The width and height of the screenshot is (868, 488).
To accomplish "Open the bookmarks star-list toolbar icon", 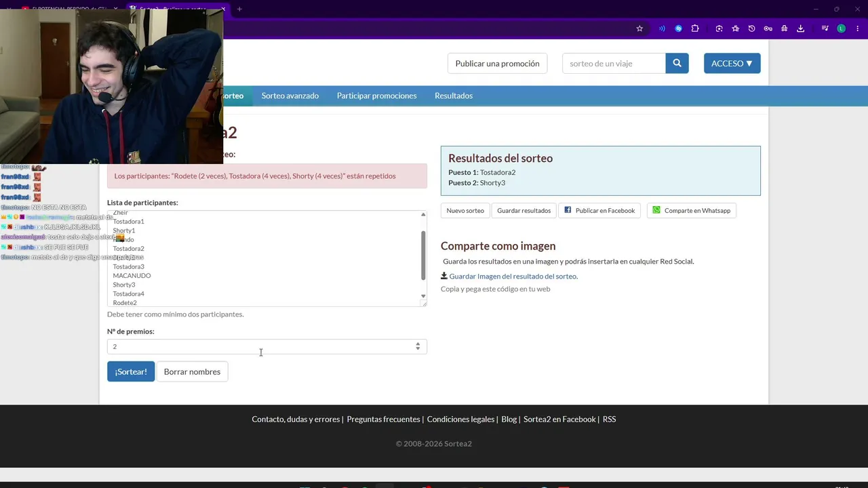I will tap(735, 28).
